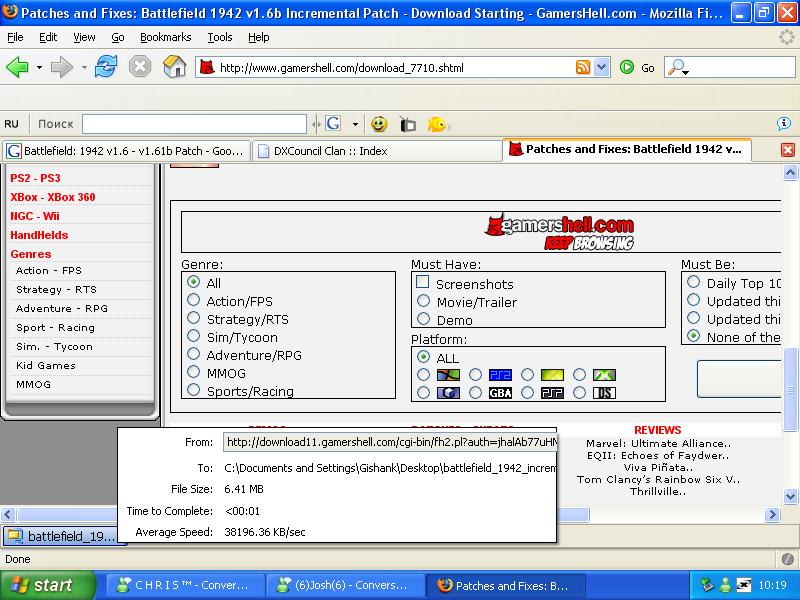Open the NGC - Wii sidebar link
Viewport: 800px width, 600px height.
35,216
